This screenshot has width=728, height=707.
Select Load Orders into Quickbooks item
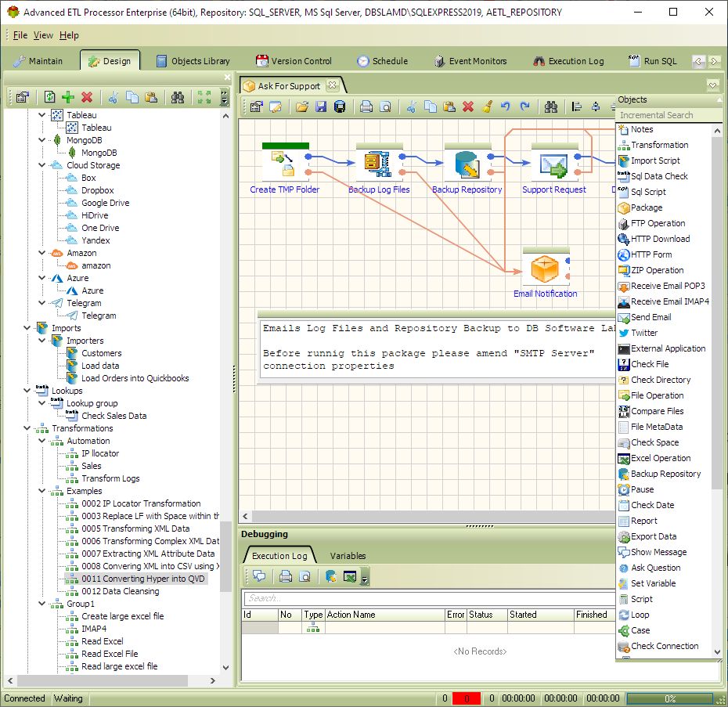(135, 378)
